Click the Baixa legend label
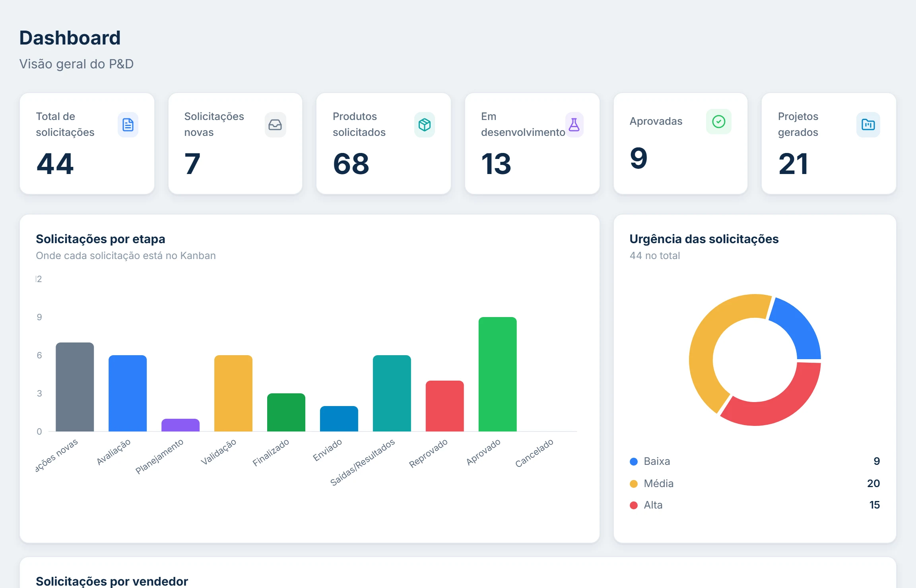 [x=657, y=461]
